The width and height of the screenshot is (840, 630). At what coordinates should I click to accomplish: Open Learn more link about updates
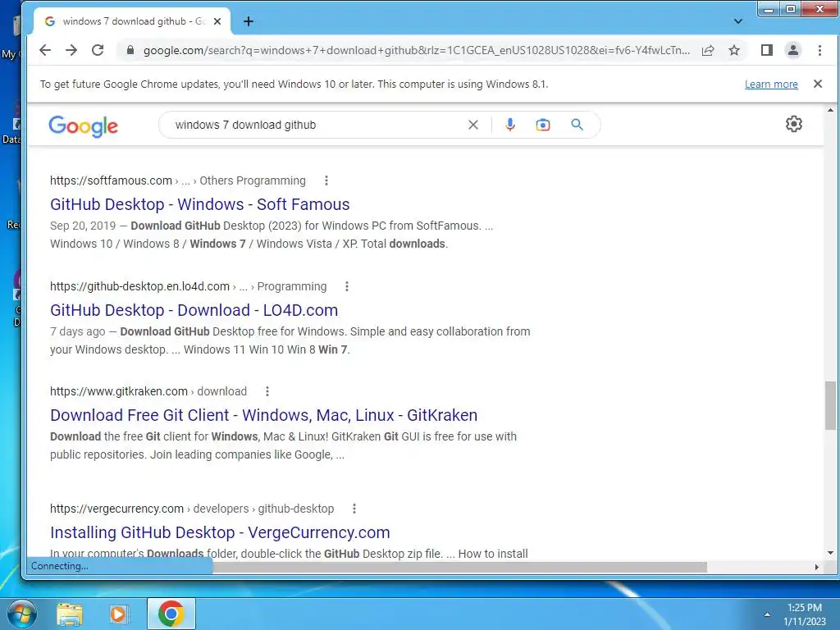pos(771,84)
